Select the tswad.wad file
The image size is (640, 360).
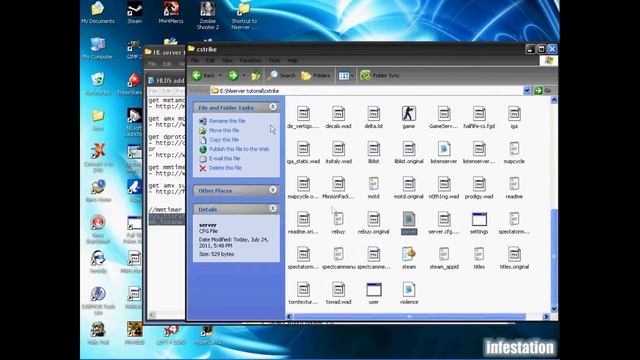(338, 293)
